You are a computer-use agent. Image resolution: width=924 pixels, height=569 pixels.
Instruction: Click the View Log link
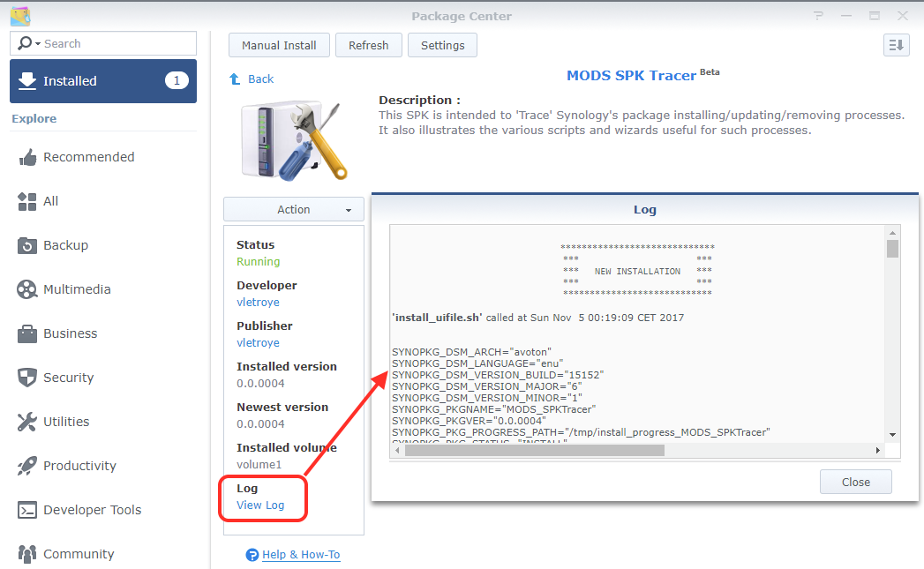pos(260,505)
